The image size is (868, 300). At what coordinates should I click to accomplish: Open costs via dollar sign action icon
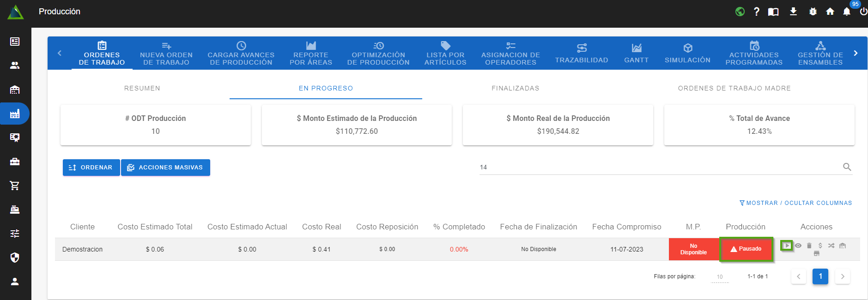pyautogui.click(x=820, y=246)
